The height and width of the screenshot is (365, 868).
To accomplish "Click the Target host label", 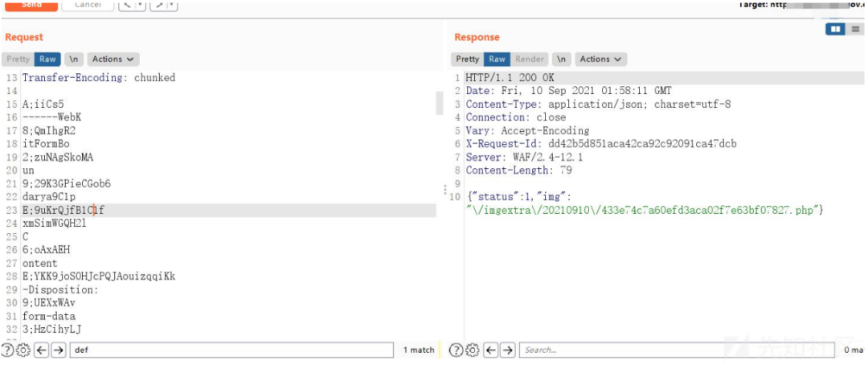I will (x=801, y=5).
